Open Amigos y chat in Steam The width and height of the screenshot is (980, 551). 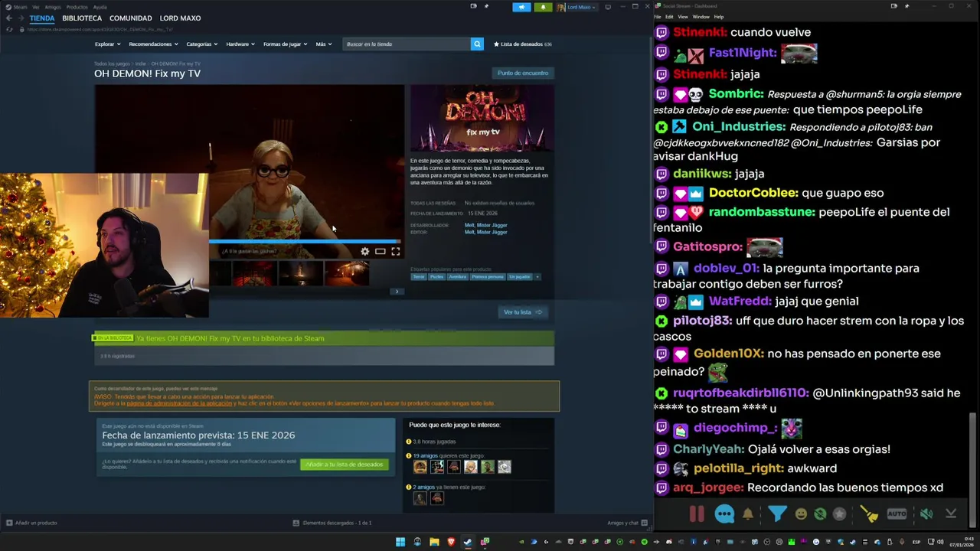pyautogui.click(x=627, y=523)
